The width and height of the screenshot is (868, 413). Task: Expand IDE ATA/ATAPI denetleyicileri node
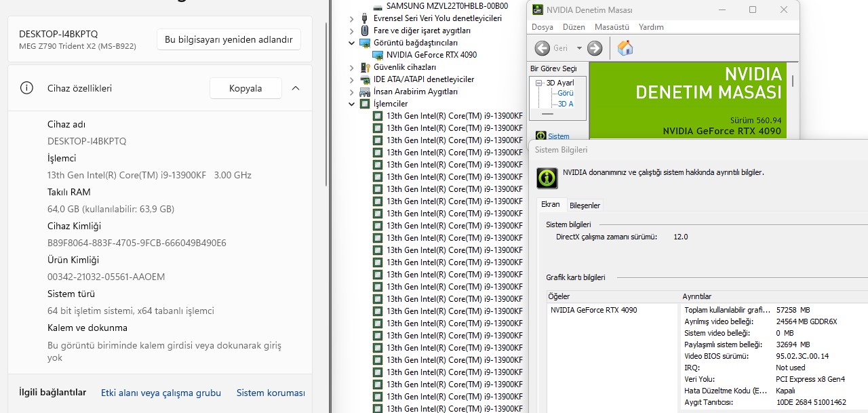click(x=352, y=79)
